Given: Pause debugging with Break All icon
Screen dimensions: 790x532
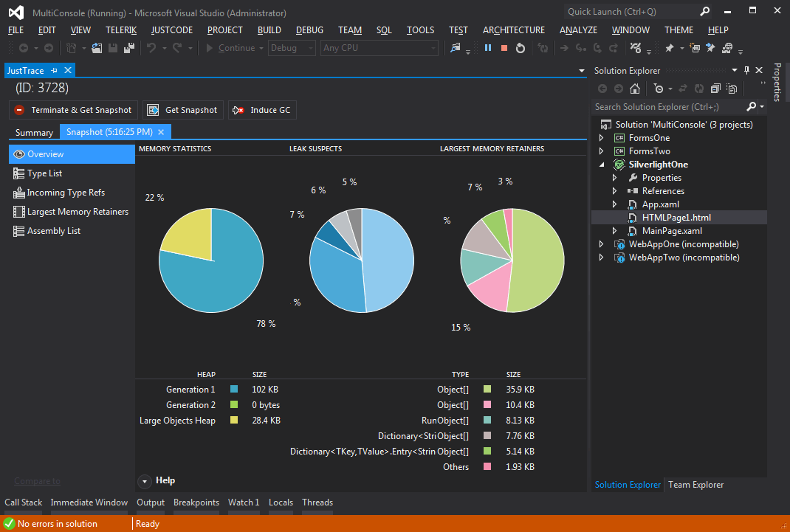Looking at the screenshot, I should click(488, 48).
